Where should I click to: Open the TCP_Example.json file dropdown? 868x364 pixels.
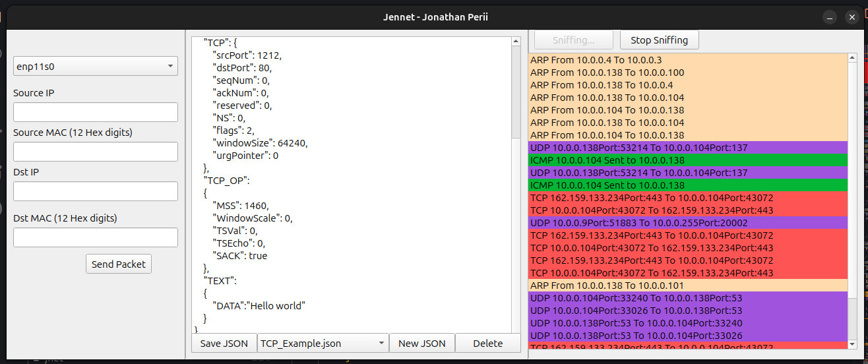[323, 343]
